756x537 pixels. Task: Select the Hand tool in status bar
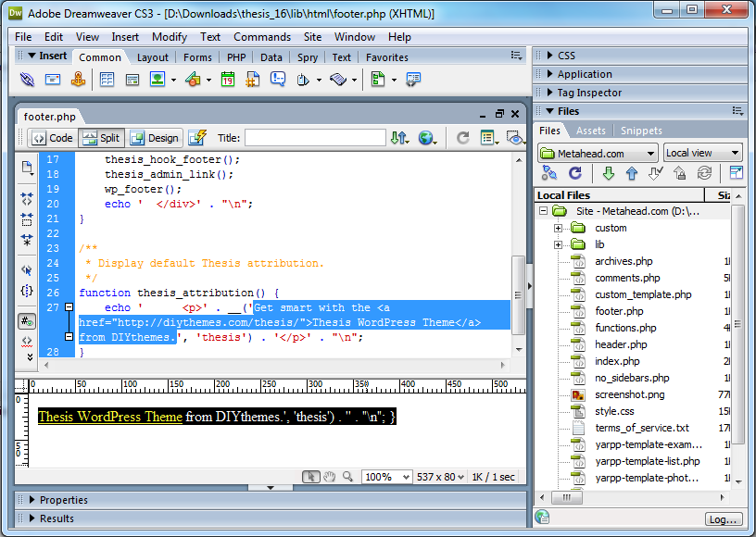pyautogui.click(x=329, y=477)
